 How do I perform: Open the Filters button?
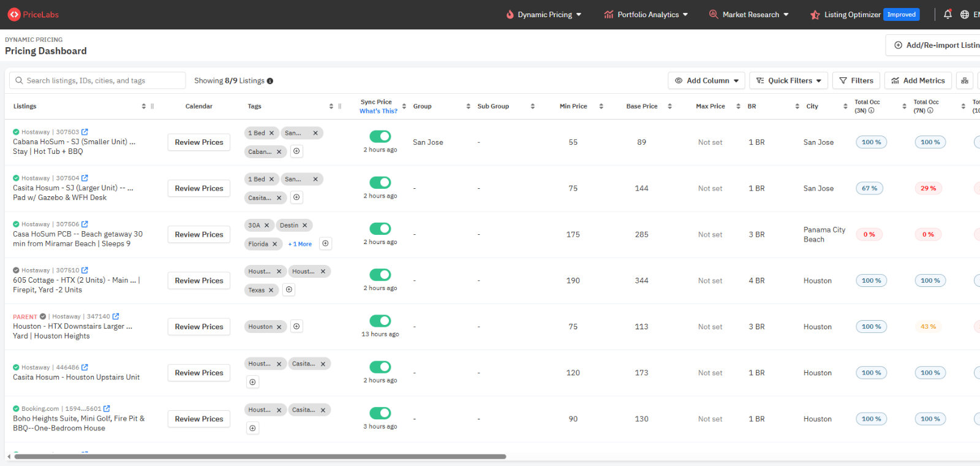pos(856,80)
